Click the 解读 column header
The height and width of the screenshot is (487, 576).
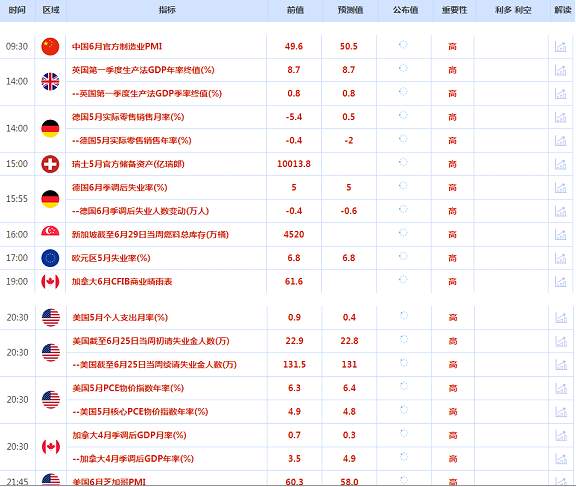(x=562, y=10)
